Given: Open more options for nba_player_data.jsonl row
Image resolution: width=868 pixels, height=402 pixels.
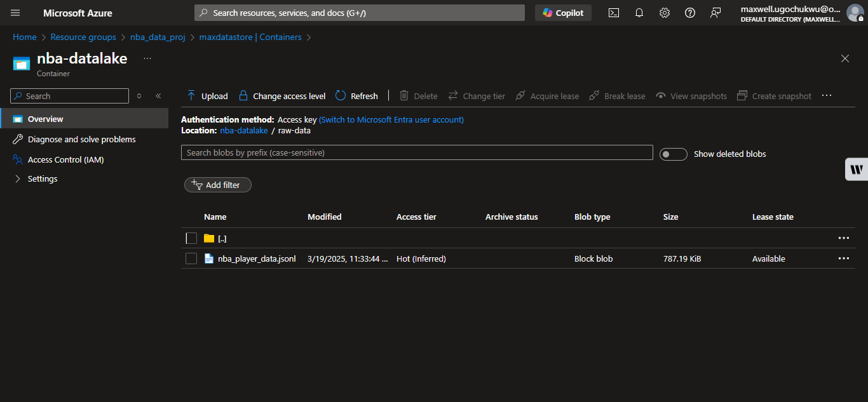Looking at the screenshot, I should click(x=843, y=258).
